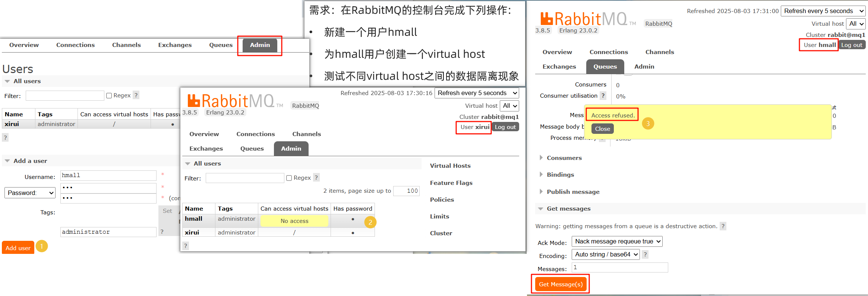Click the orange Add user button
868x296 pixels.
(x=18, y=248)
